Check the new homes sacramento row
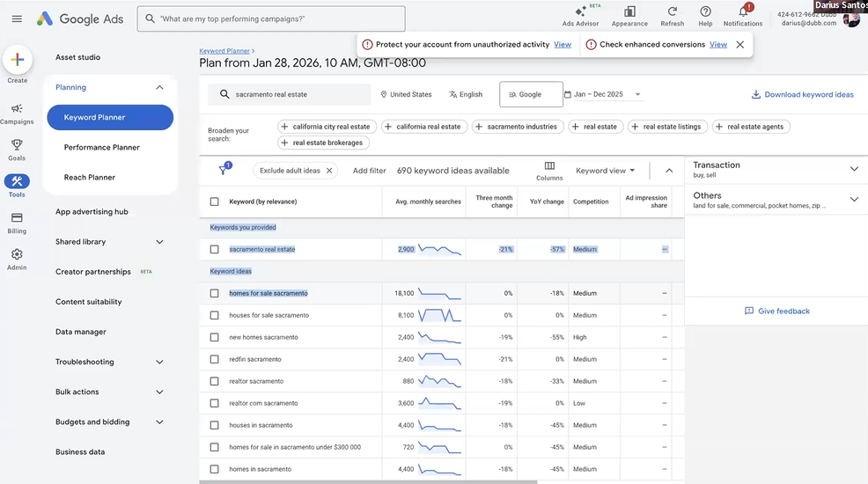Image resolution: width=868 pixels, height=484 pixels. 214,337
